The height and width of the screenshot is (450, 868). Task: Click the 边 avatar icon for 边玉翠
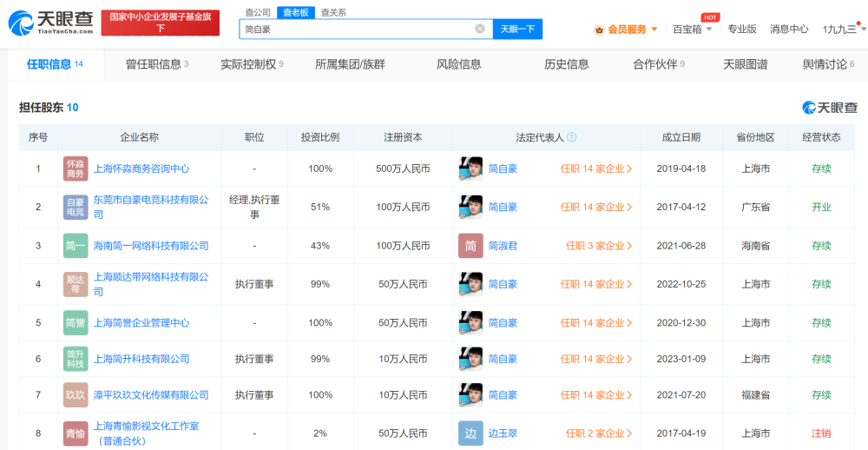[x=470, y=433]
